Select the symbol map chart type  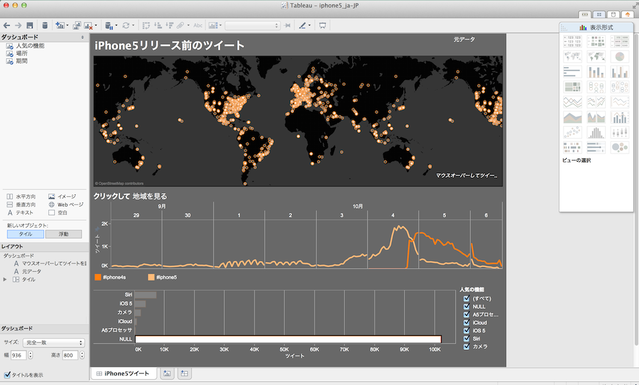[x=572, y=56]
